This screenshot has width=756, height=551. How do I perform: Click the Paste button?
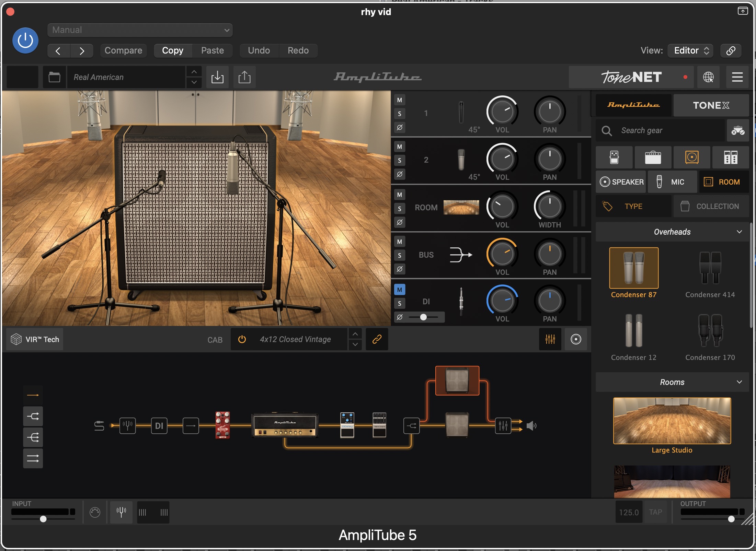pos(213,51)
